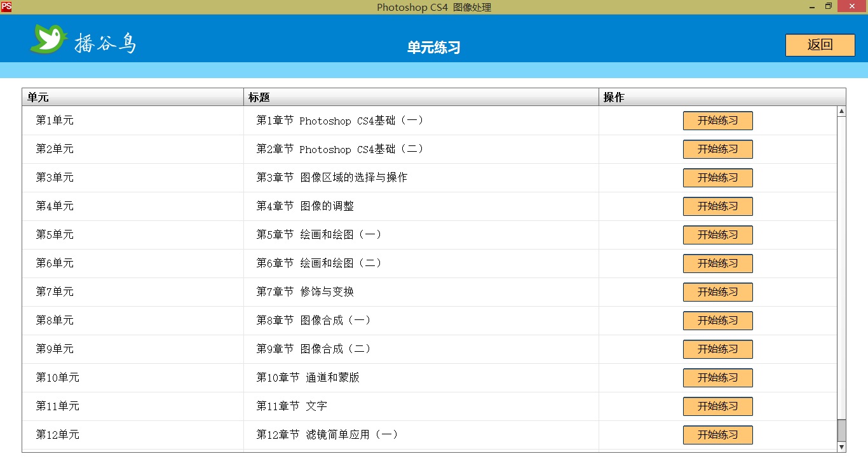Image resolution: width=868 pixels, height=461 pixels.
Task: Click the 播谷鸟 brand name text
Action: point(105,42)
